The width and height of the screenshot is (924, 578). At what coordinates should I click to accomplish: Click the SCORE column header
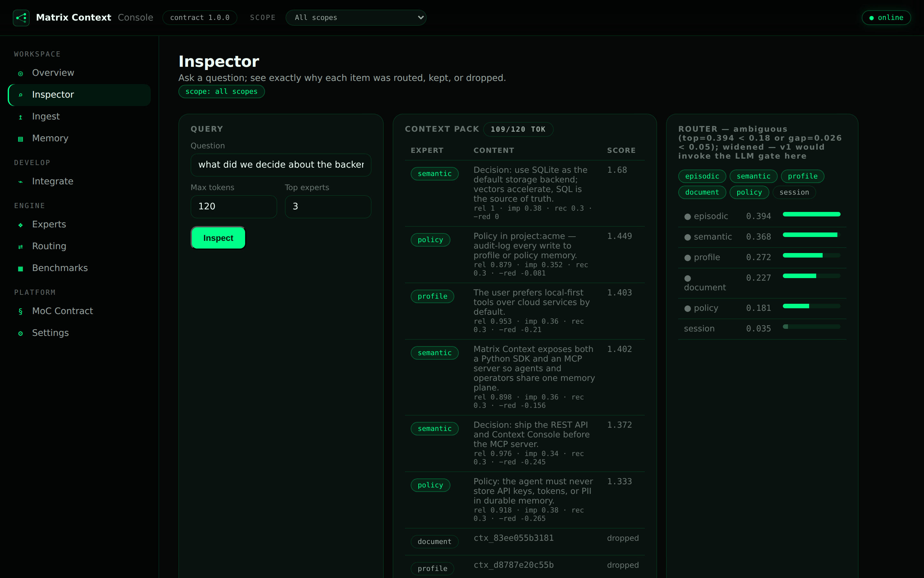[x=621, y=150]
